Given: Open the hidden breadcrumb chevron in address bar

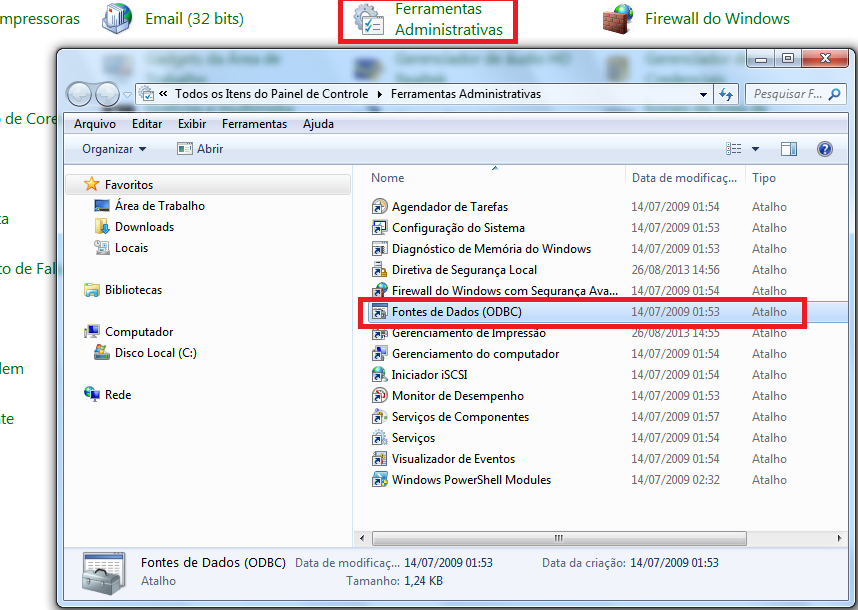Looking at the screenshot, I should click(x=163, y=94).
